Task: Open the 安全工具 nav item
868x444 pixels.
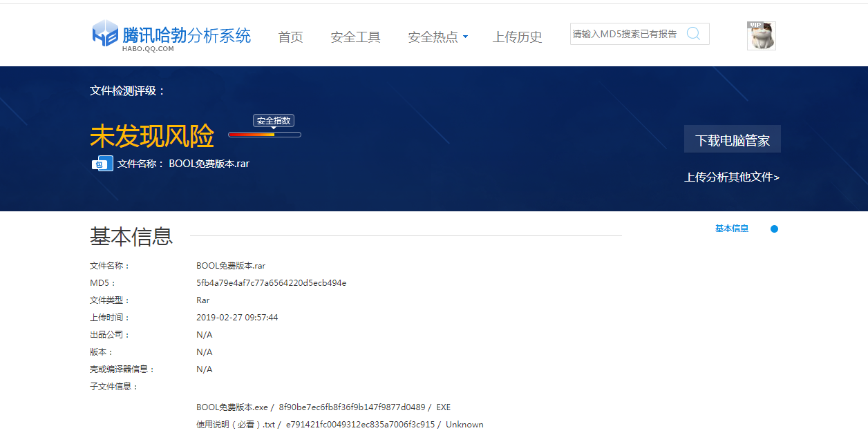Action: click(355, 37)
